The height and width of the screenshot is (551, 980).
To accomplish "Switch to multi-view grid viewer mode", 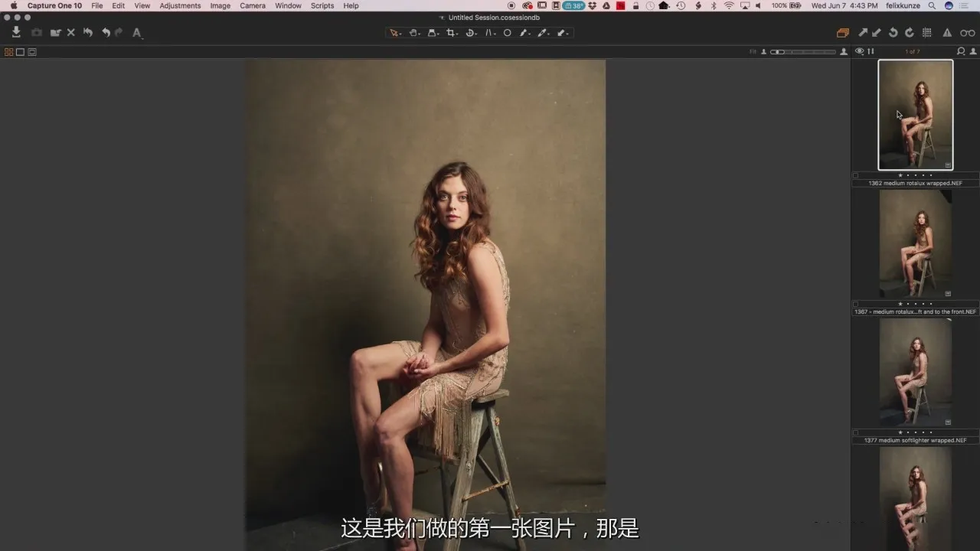I will coord(9,52).
